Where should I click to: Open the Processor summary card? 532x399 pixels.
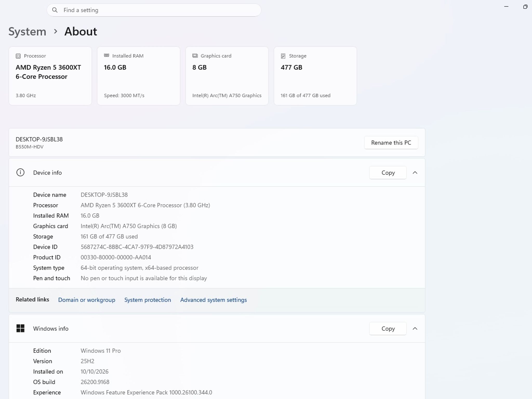(50, 76)
